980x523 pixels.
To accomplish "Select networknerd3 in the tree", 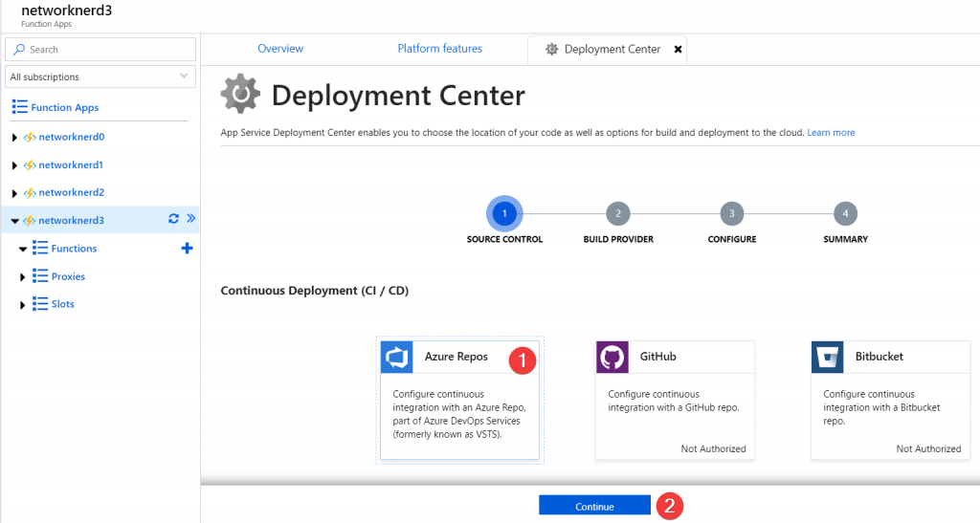I will pos(71,220).
